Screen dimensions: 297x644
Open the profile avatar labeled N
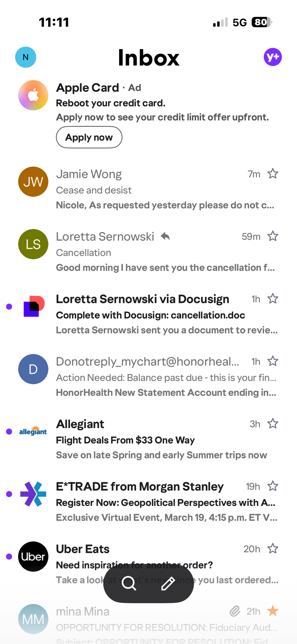pos(26,57)
